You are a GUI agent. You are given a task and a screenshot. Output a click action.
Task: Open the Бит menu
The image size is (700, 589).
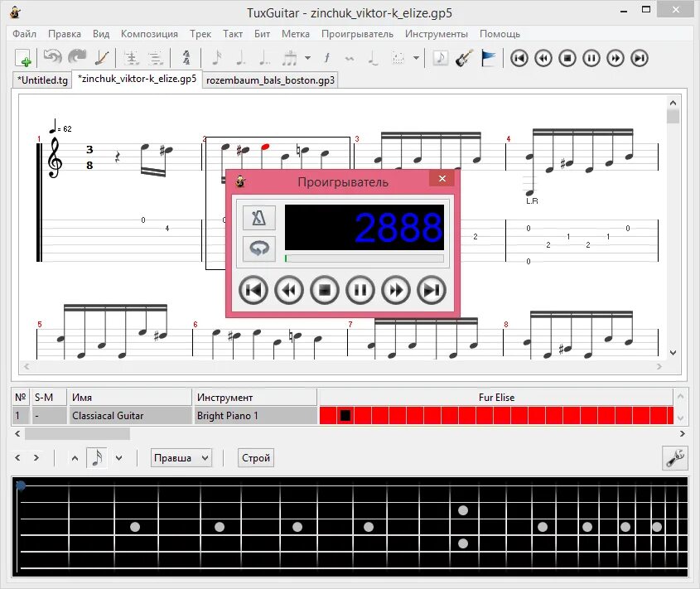click(262, 34)
